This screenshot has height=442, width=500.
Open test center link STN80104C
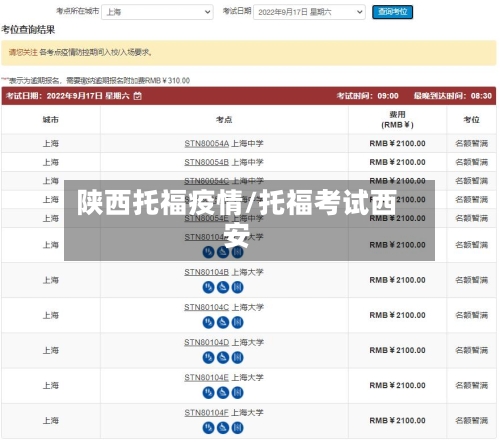206,307
